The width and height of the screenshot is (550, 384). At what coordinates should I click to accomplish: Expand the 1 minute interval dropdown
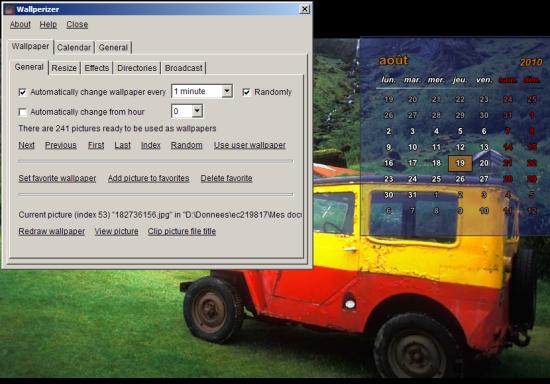[x=227, y=91]
